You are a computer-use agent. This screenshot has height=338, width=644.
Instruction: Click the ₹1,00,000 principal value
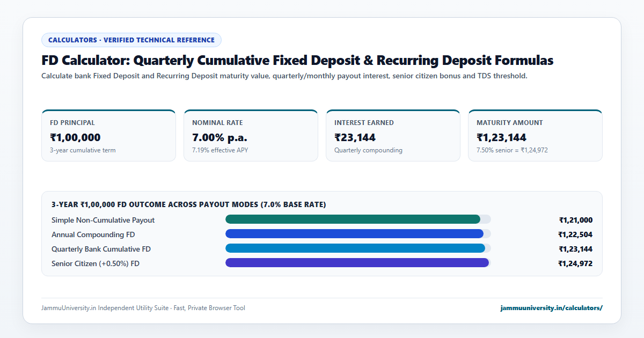(x=75, y=137)
